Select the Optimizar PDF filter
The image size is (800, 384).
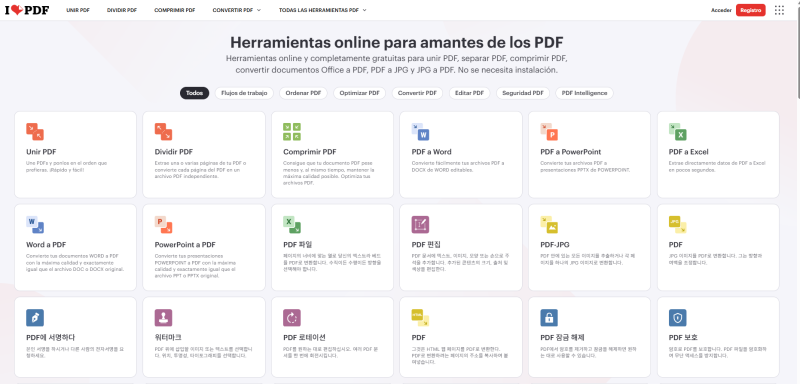click(360, 93)
